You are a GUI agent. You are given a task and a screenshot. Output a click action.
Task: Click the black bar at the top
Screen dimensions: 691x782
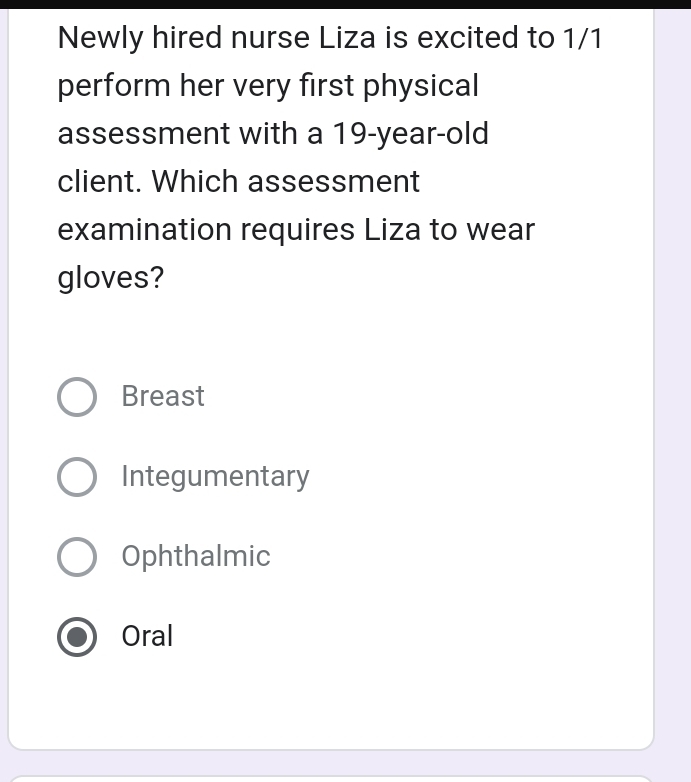pyautogui.click(x=345, y=4)
